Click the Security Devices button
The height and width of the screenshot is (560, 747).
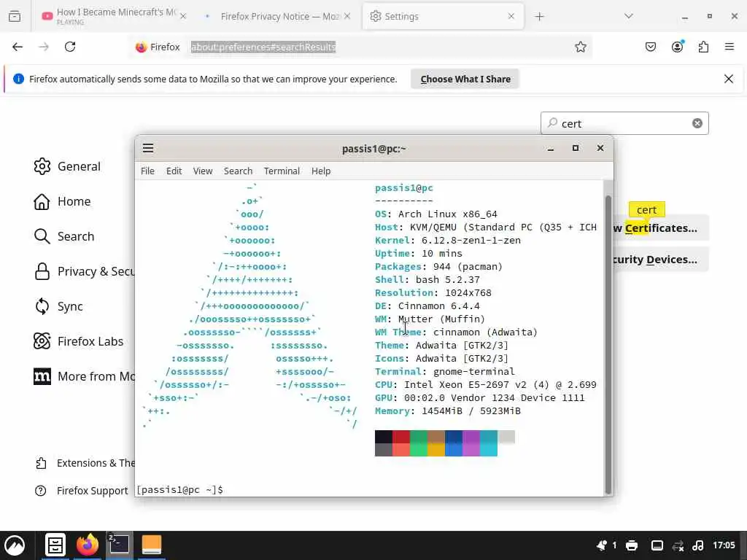661,260
